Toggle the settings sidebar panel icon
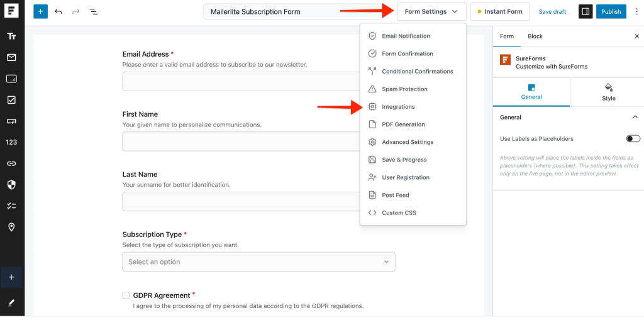The height and width of the screenshot is (320, 644). pyautogui.click(x=586, y=11)
